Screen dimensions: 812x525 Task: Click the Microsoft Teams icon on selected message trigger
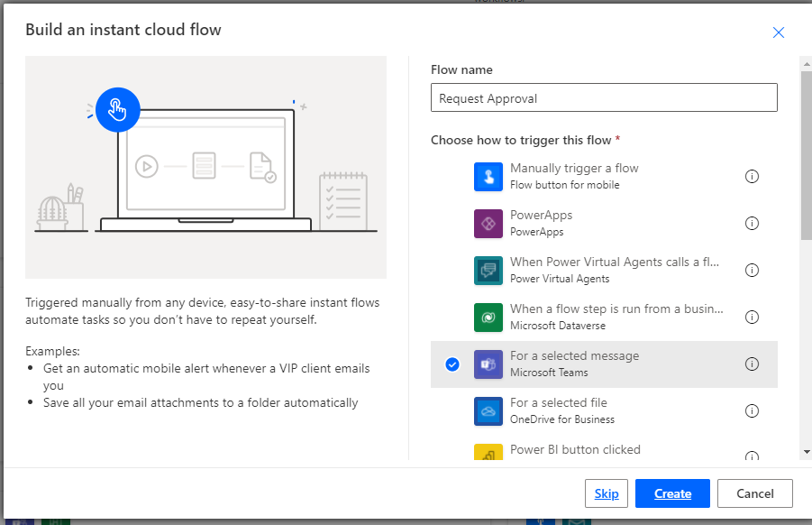[x=488, y=364]
